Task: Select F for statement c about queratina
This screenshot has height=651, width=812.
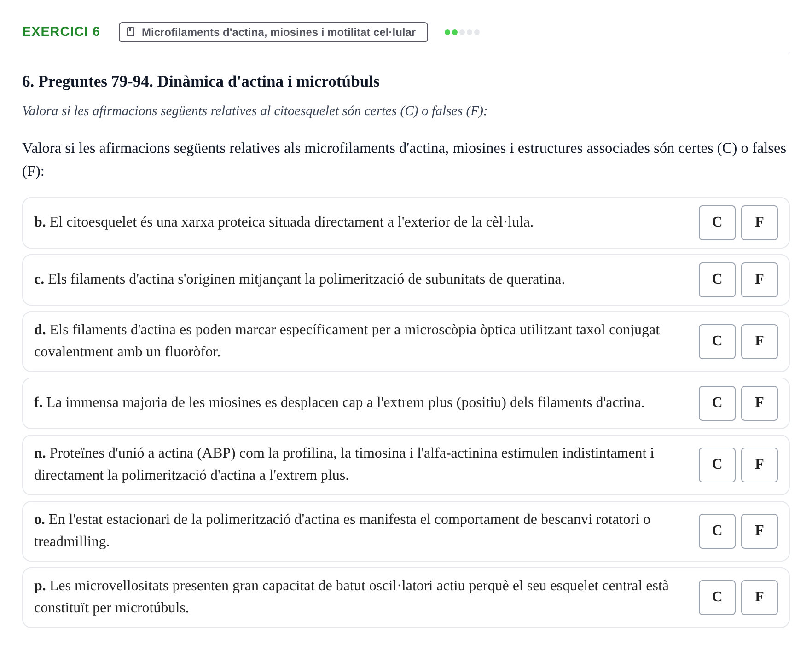Action: coord(760,280)
